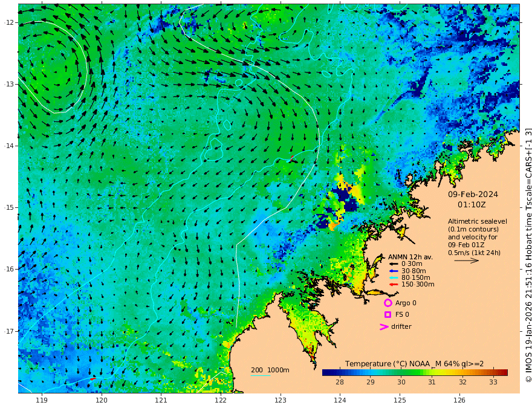Click the 'ANMN 12h av.' legend heading
This screenshot has height=411, width=532.
(410, 257)
